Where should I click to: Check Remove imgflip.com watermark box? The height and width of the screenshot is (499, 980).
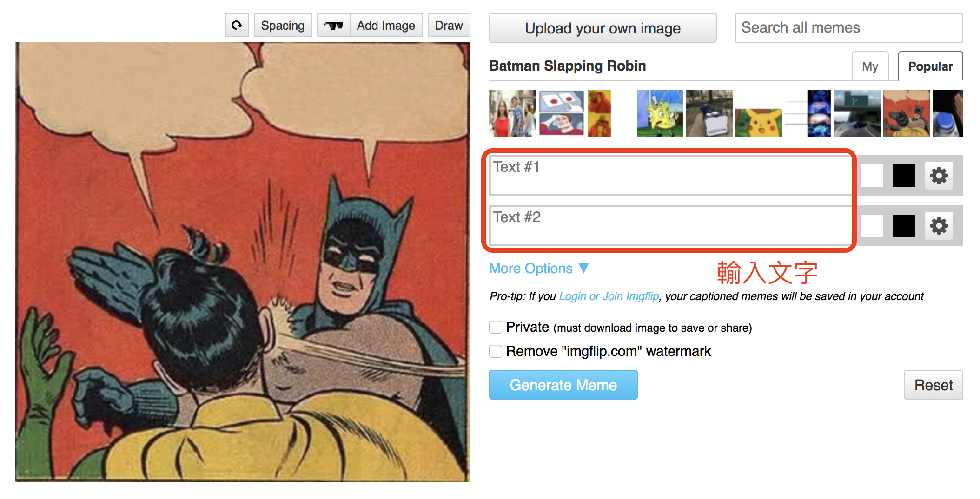[496, 351]
